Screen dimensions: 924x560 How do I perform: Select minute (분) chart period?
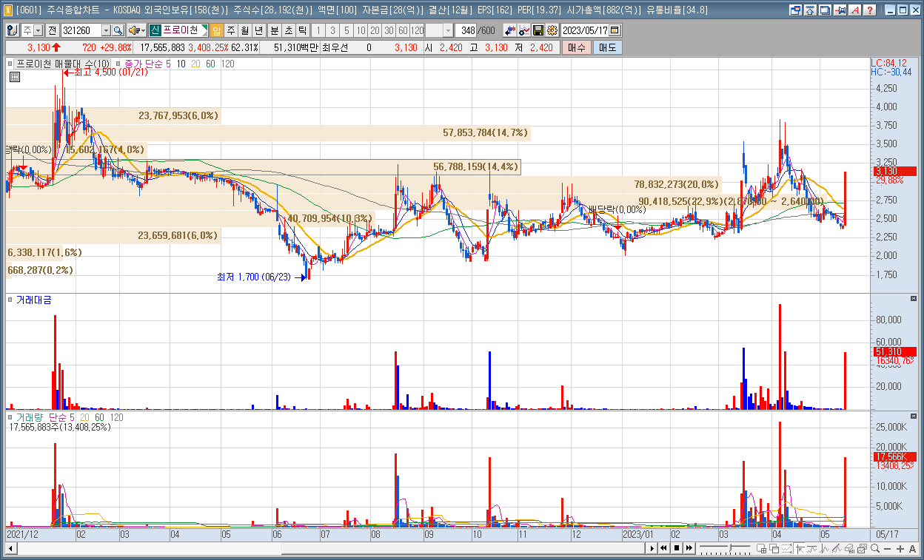click(x=274, y=30)
